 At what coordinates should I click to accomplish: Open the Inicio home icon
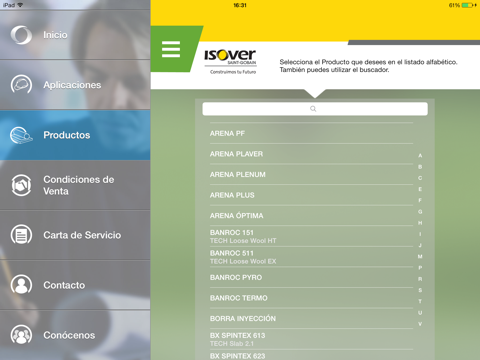(21, 35)
